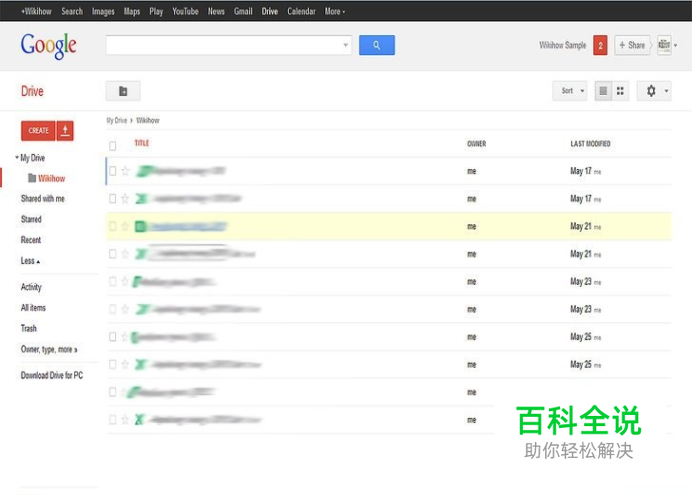Sort by the TITLE column header
Viewport: 692px width, 495px height.
click(142, 143)
